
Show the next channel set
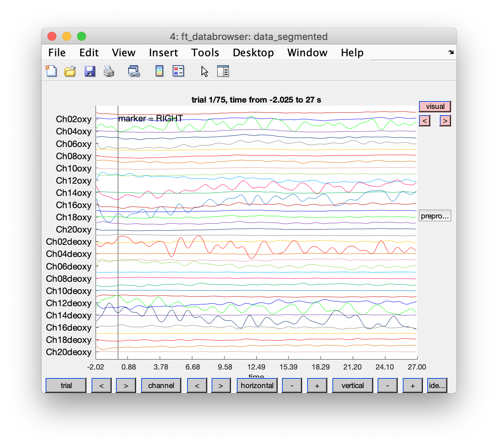(221, 385)
